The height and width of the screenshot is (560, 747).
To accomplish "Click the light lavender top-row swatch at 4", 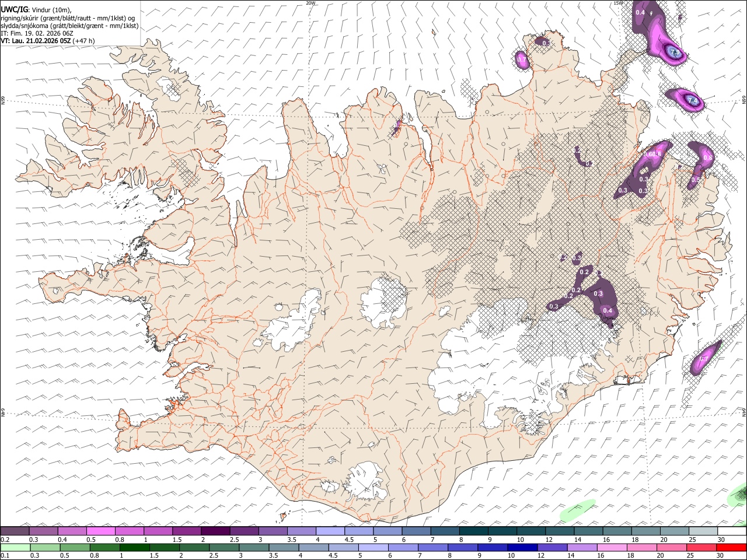I will point(329,531).
